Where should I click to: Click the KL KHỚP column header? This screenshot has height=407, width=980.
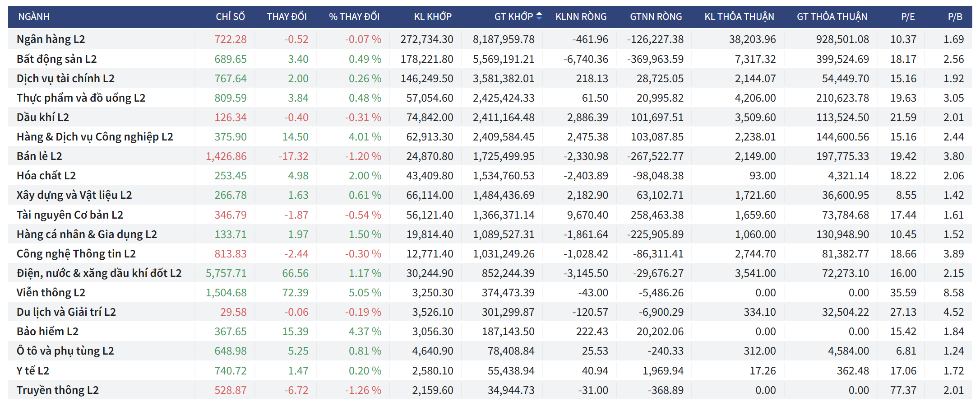coord(433,17)
